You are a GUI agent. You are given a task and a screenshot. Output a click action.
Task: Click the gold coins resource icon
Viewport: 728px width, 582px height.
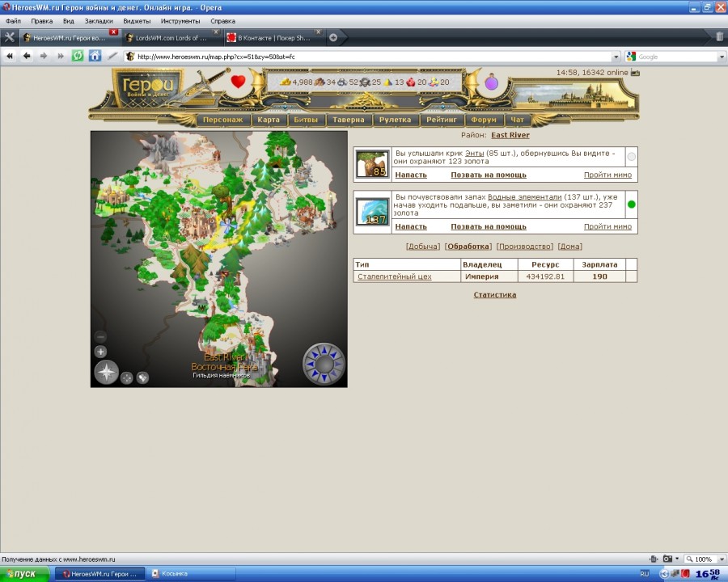point(285,82)
